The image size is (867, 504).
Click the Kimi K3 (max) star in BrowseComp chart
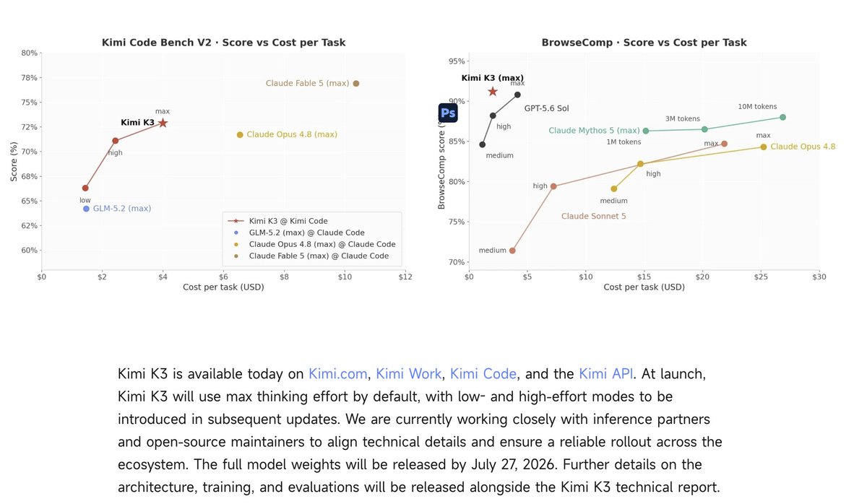tap(493, 91)
